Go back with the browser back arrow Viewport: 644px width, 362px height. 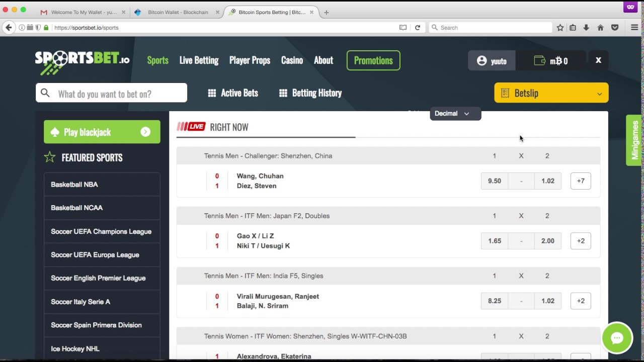click(x=9, y=28)
